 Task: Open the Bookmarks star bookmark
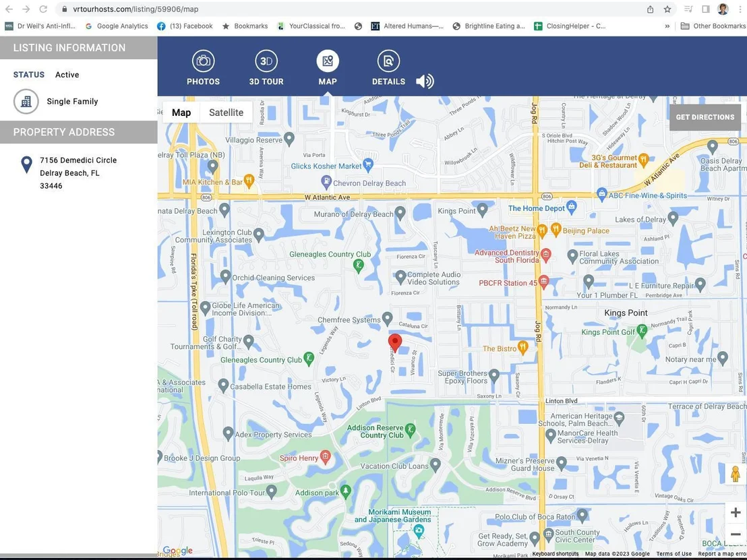245,26
